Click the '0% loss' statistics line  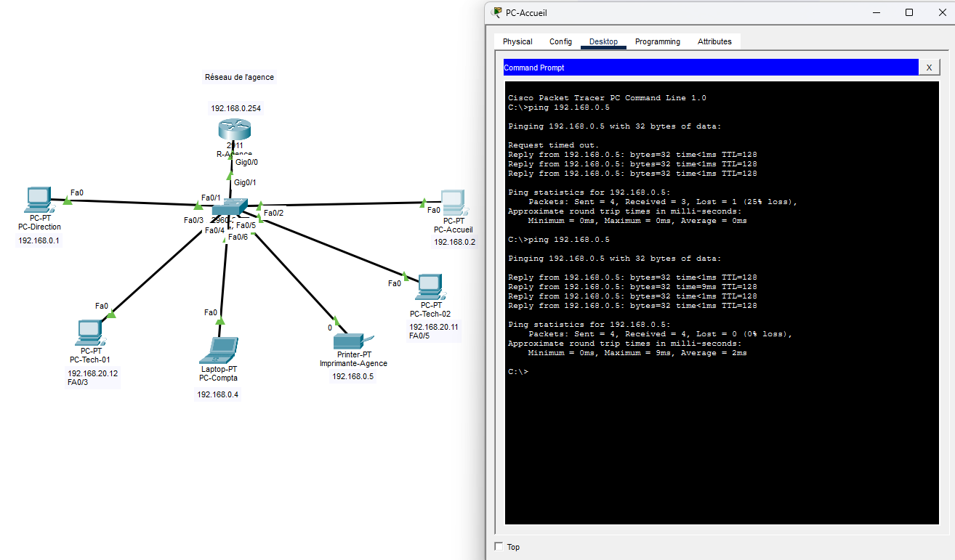pos(660,334)
